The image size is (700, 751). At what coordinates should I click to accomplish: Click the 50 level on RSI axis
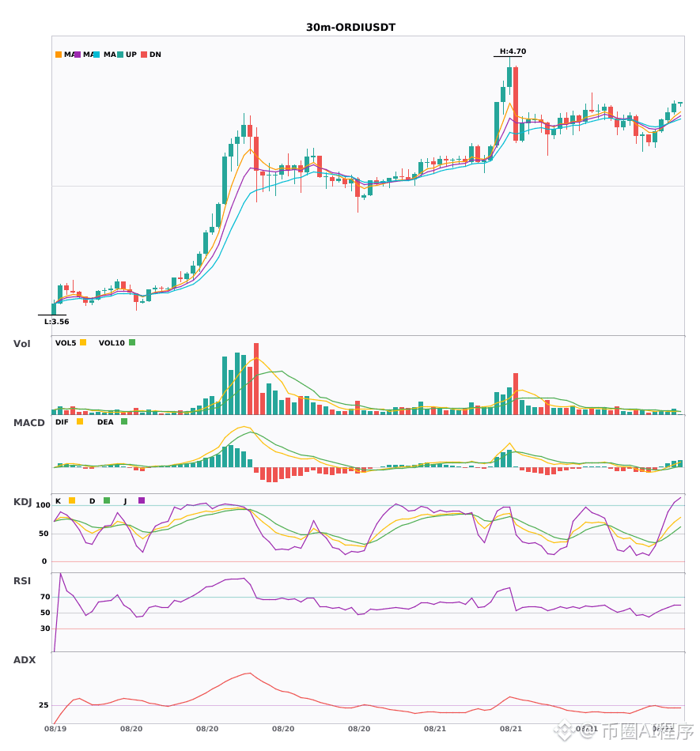coord(45,613)
